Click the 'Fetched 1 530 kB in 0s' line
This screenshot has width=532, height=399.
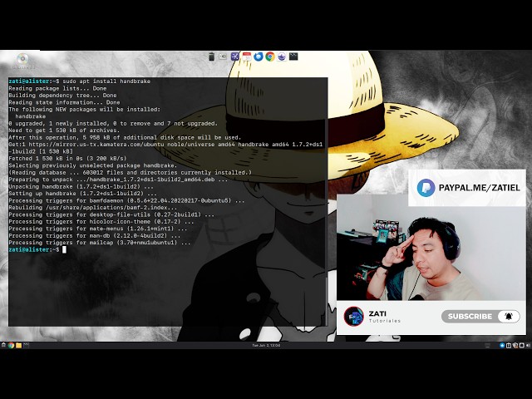click(x=67, y=159)
